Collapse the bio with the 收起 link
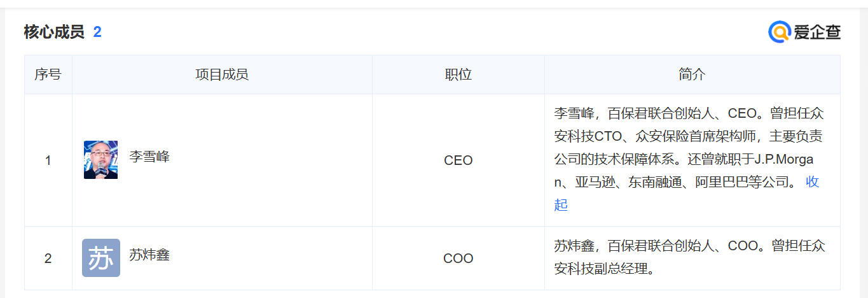This screenshot has height=298, width=868. coord(812,182)
